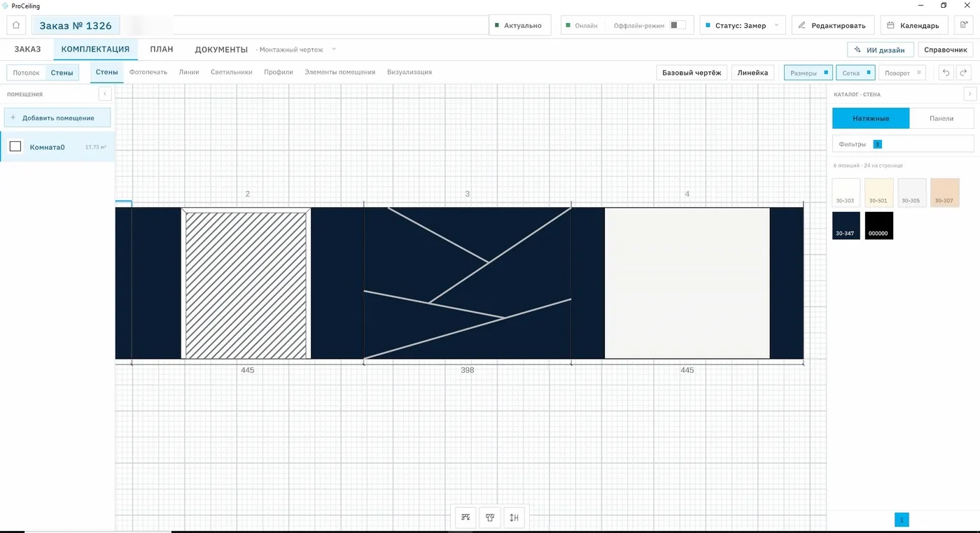The width and height of the screenshot is (980, 533).
Task: Go to the home screen icon
Action: (x=16, y=25)
